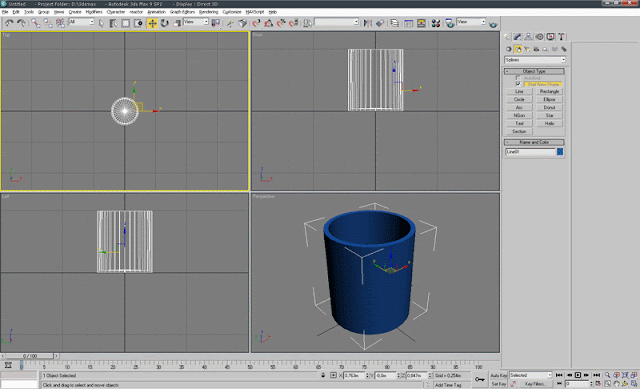The height and width of the screenshot is (389, 640).
Task: Open the Named Selection Sets dropdown
Action: point(337,22)
